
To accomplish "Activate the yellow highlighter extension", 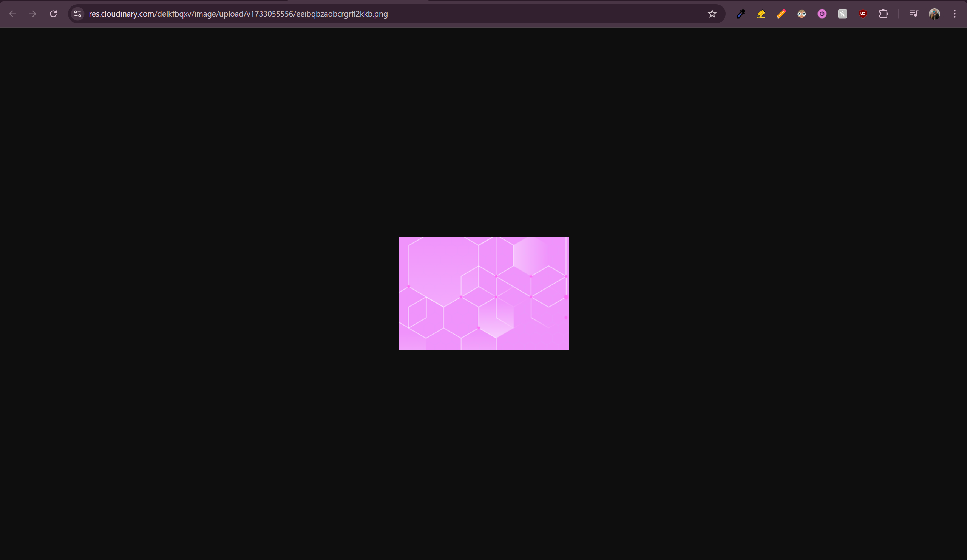I will [x=761, y=14].
